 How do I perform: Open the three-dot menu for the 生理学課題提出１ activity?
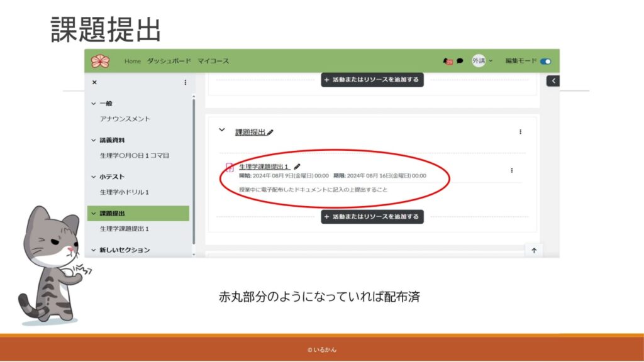point(511,170)
